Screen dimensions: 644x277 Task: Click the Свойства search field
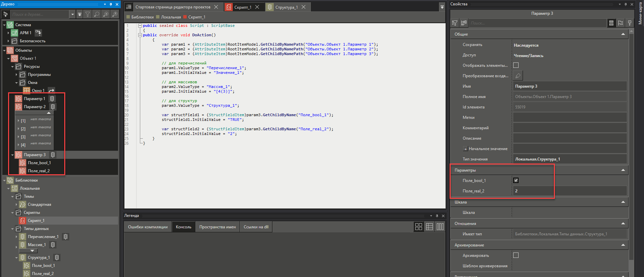pyautogui.click(x=537, y=23)
